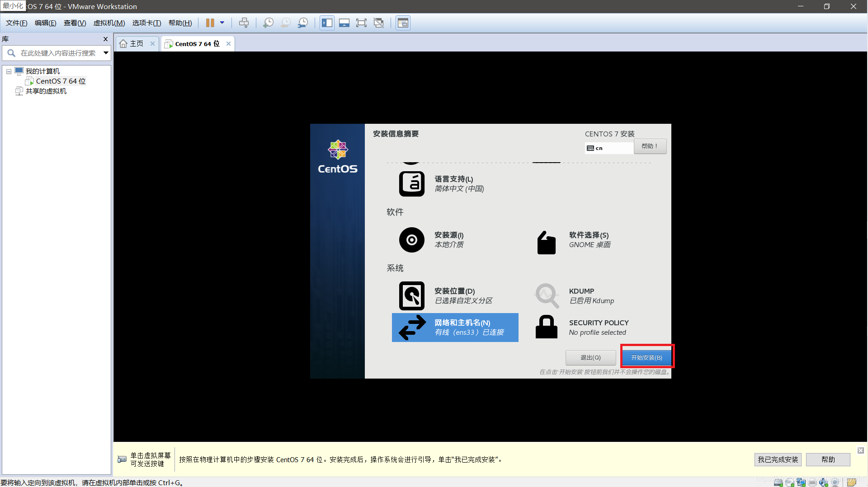Image resolution: width=868 pixels, height=487 pixels.
Task: Click the 已启用 Kdump status text
Action: 592,301
